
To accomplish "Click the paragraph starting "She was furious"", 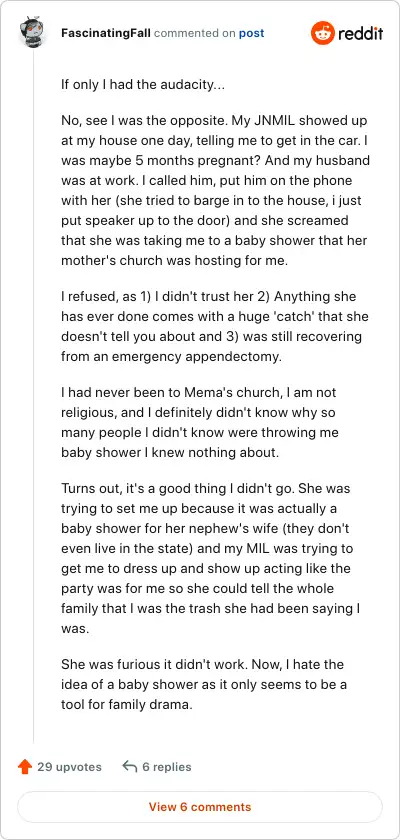I will click(204, 685).
